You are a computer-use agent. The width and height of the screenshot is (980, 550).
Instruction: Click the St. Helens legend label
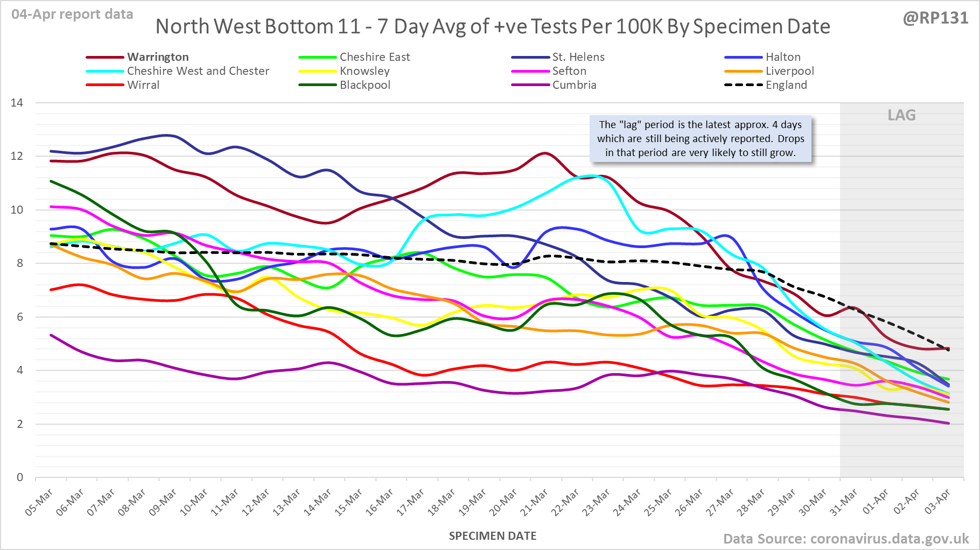(x=578, y=57)
